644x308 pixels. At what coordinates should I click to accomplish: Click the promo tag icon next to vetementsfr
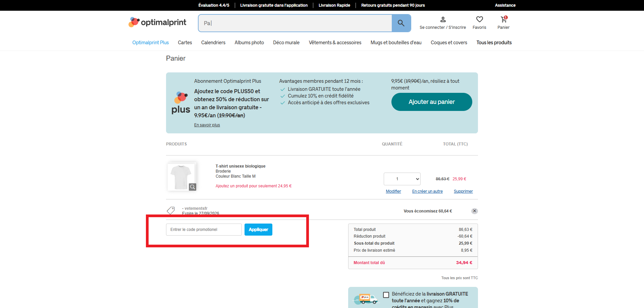coord(171,210)
